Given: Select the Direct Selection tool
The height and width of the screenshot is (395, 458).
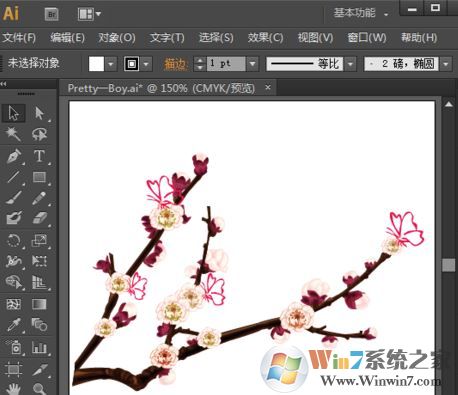Looking at the screenshot, I should point(39,113).
